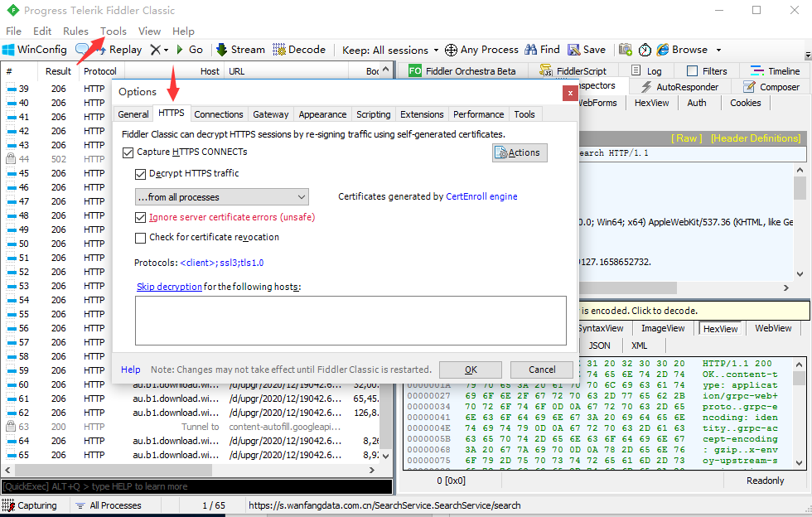The width and height of the screenshot is (812, 517).
Task: Switch to Tools tab in Options
Action: [524, 114]
